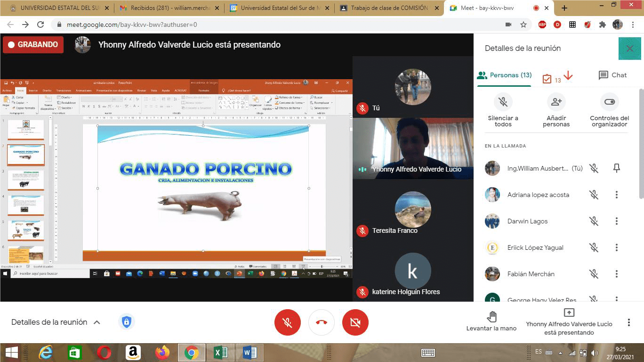The height and width of the screenshot is (362, 644).
Task: Open Firefox from the taskbar
Action: tap(162, 353)
